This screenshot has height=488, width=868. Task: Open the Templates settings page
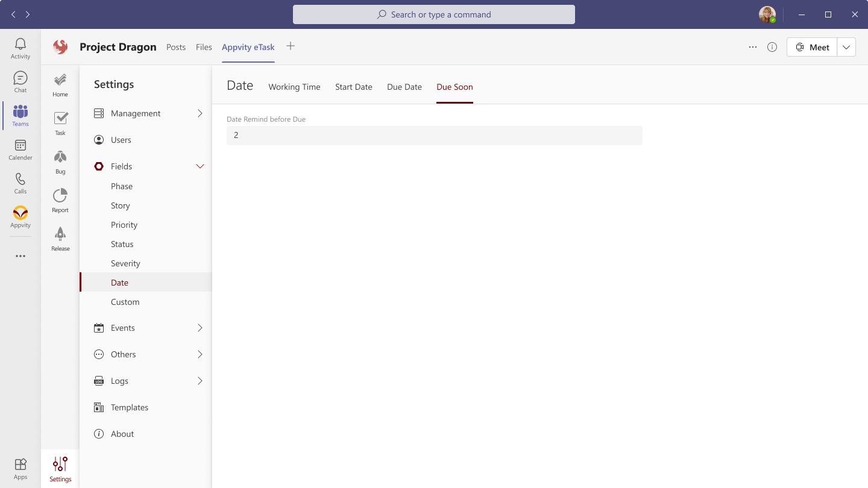(129, 407)
